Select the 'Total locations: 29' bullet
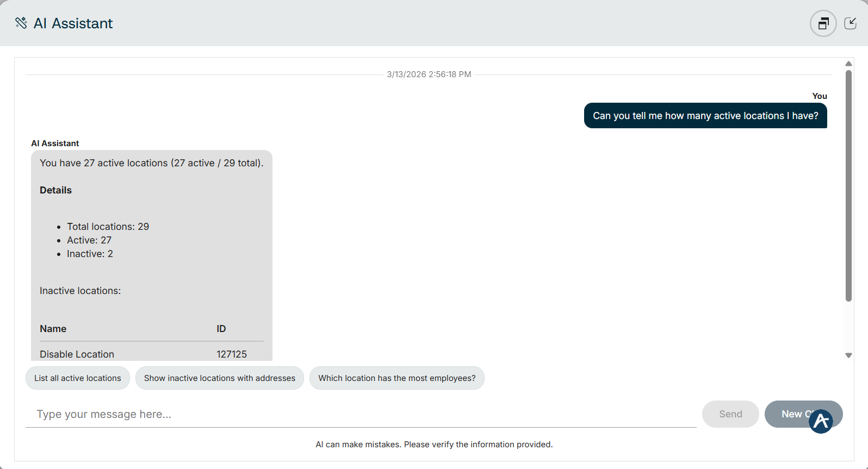This screenshot has width=868, height=469. 108,227
